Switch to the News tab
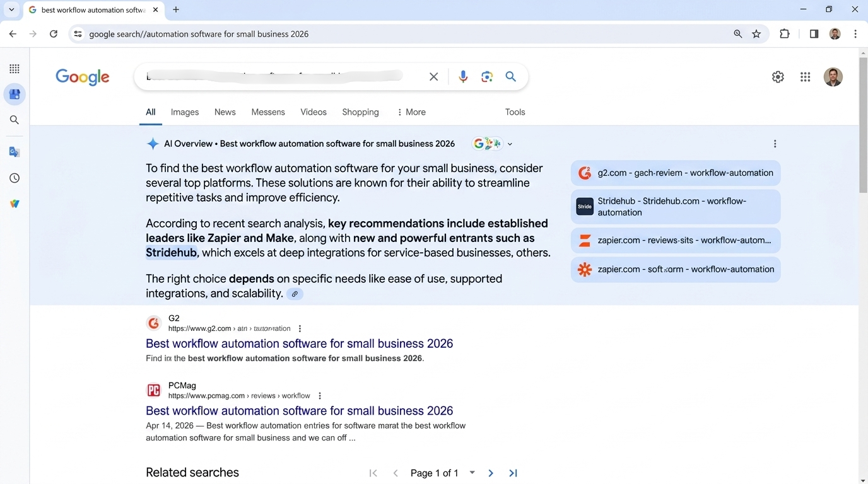The image size is (868, 484). coord(225,112)
